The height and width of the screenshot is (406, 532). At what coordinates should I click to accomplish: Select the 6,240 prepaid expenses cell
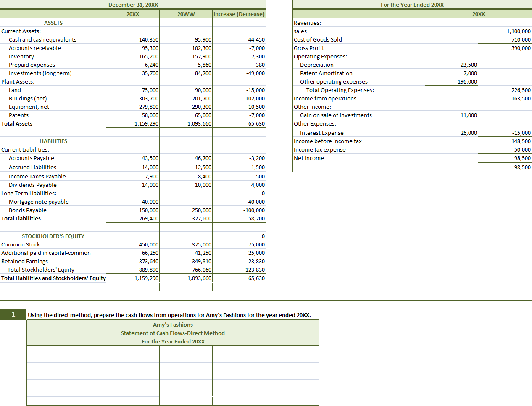click(152, 65)
